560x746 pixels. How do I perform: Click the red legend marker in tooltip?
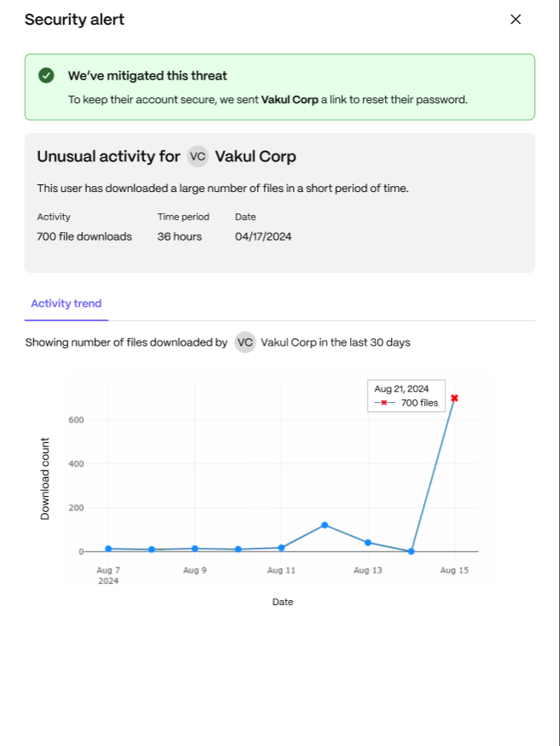click(x=384, y=403)
